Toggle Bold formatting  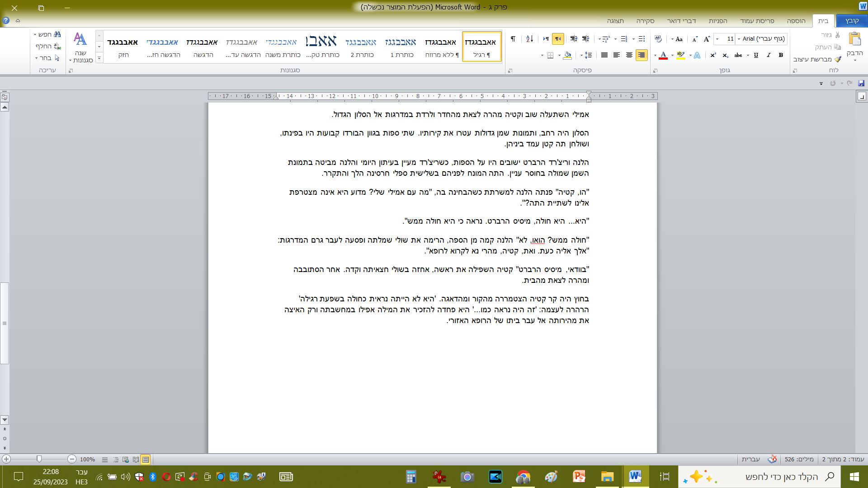click(781, 55)
